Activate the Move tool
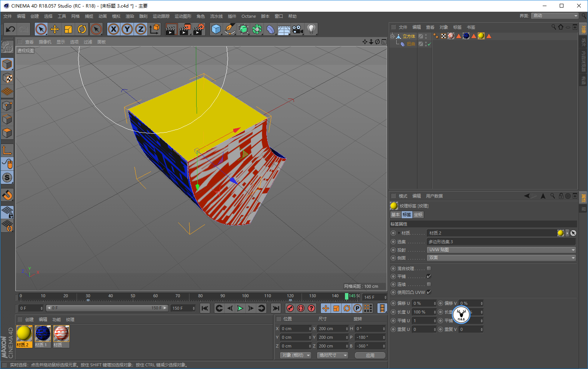The image size is (588, 369). click(55, 29)
